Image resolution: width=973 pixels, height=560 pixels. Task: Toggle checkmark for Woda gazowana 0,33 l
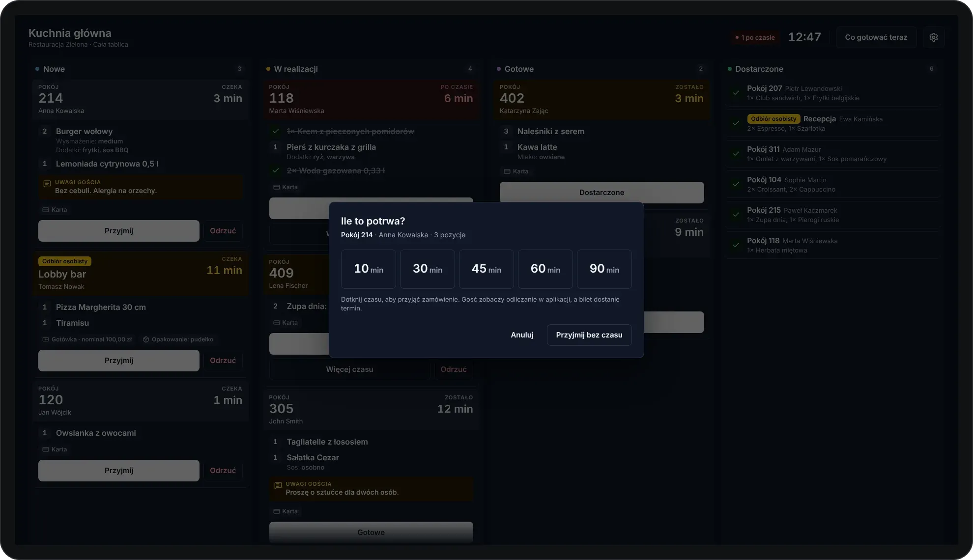click(x=276, y=170)
